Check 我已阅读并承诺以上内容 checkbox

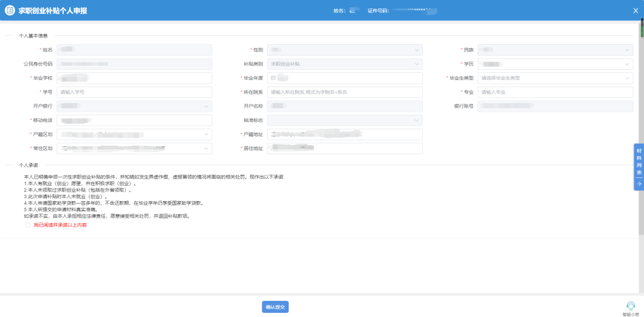click(x=28, y=225)
